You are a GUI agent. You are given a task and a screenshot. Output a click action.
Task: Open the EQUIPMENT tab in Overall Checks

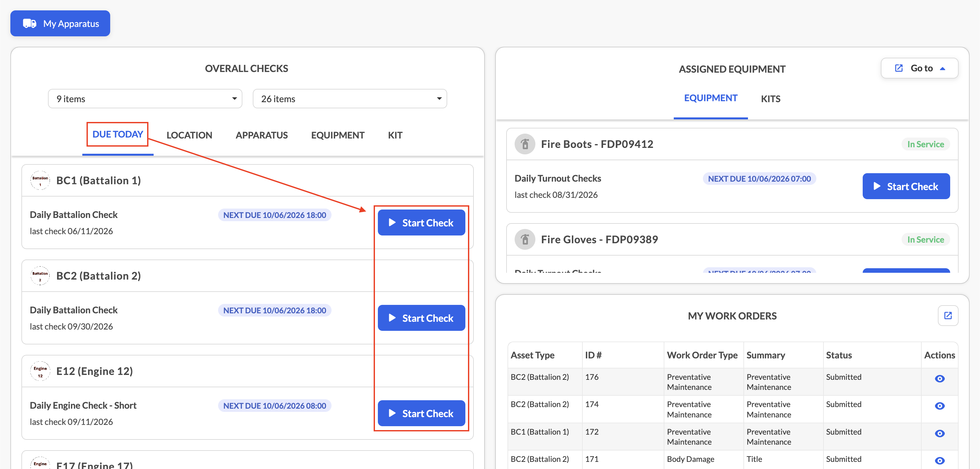click(337, 135)
